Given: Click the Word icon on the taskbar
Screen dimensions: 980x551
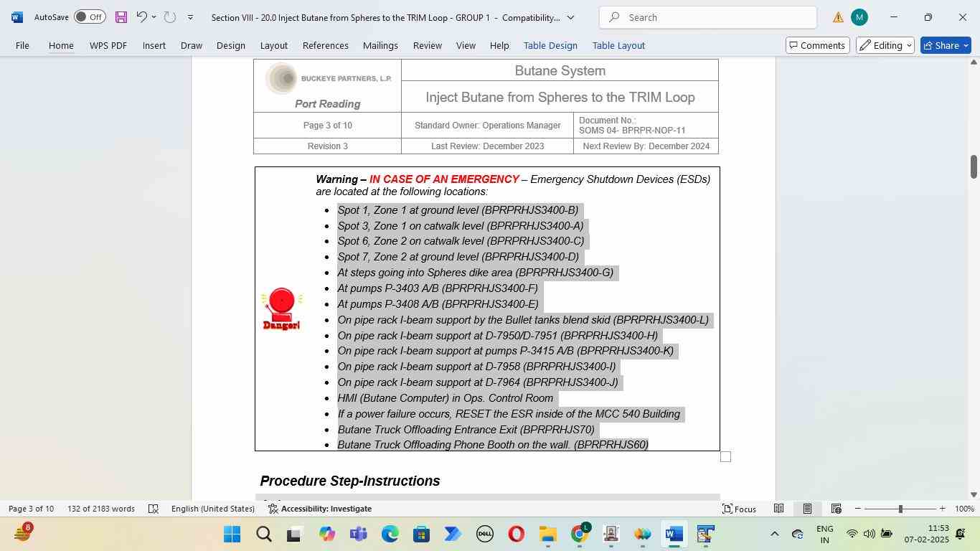Looking at the screenshot, I should point(674,534).
